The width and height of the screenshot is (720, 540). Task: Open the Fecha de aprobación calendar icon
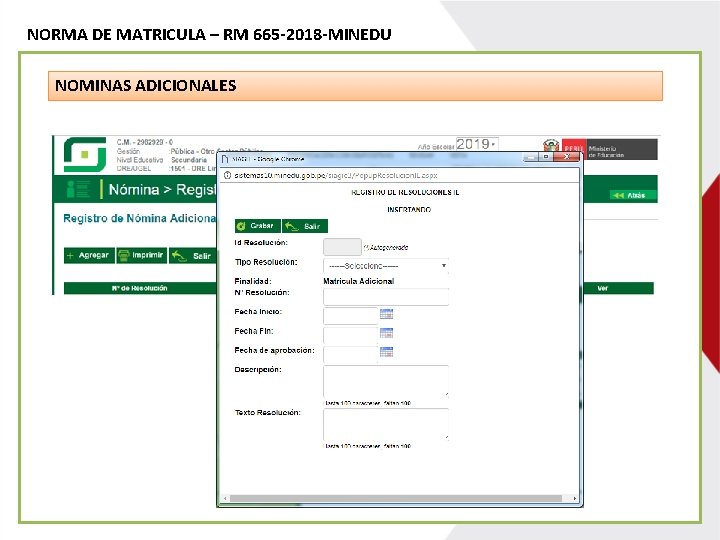(x=386, y=352)
